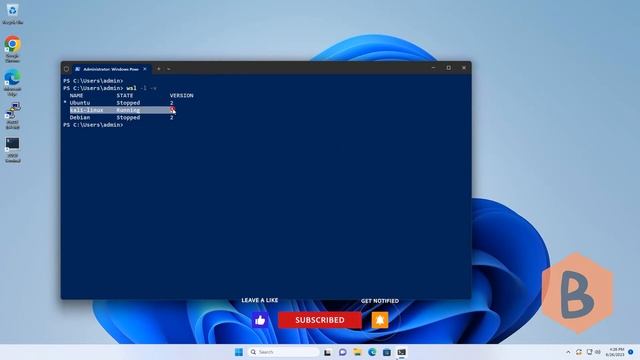Open Microsoft Store from the taskbar
Viewport: 640px width, 360px height.
coord(387,352)
